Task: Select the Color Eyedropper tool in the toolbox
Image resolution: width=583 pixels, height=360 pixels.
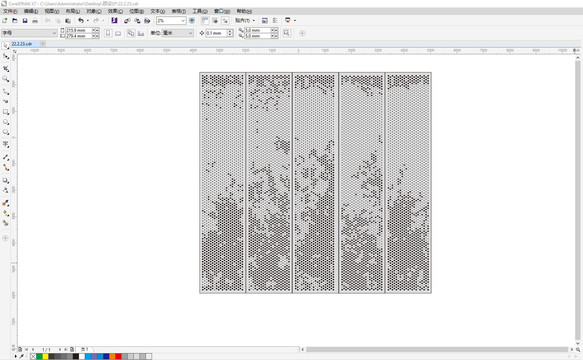Action: [x=6, y=203]
